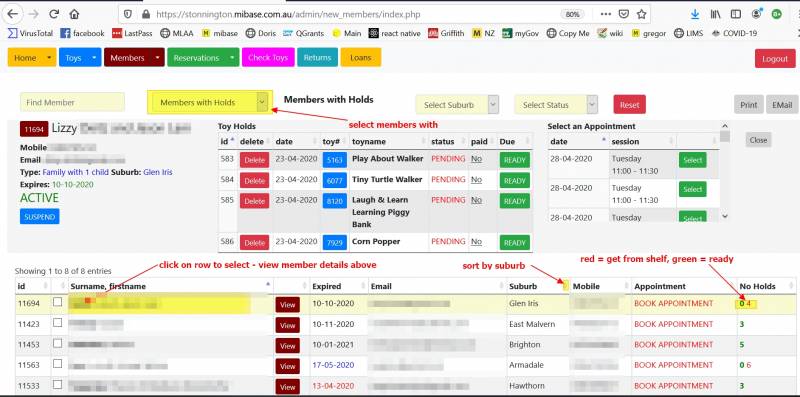800x397 pixels.
Task: Open the Check Toys page
Action: (268, 58)
